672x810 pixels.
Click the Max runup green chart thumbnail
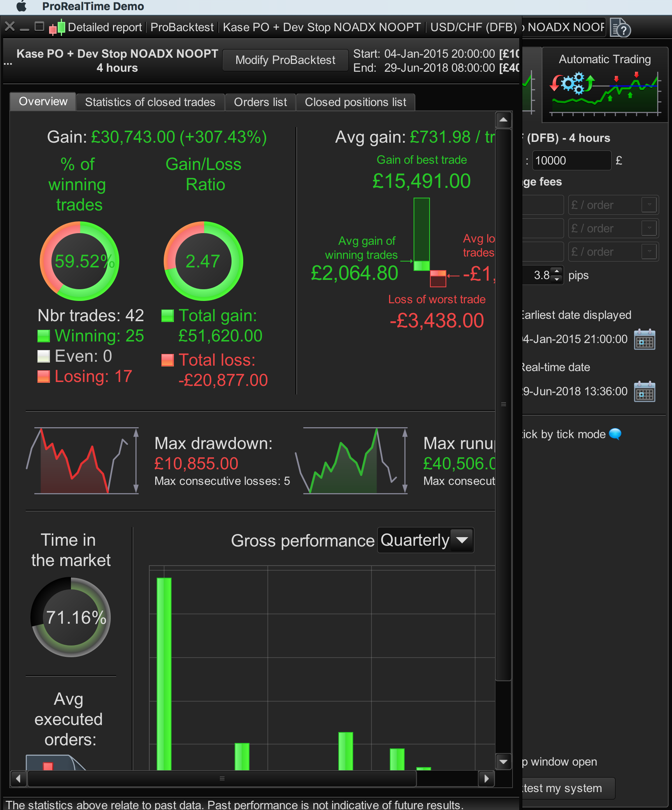pos(352,461)
